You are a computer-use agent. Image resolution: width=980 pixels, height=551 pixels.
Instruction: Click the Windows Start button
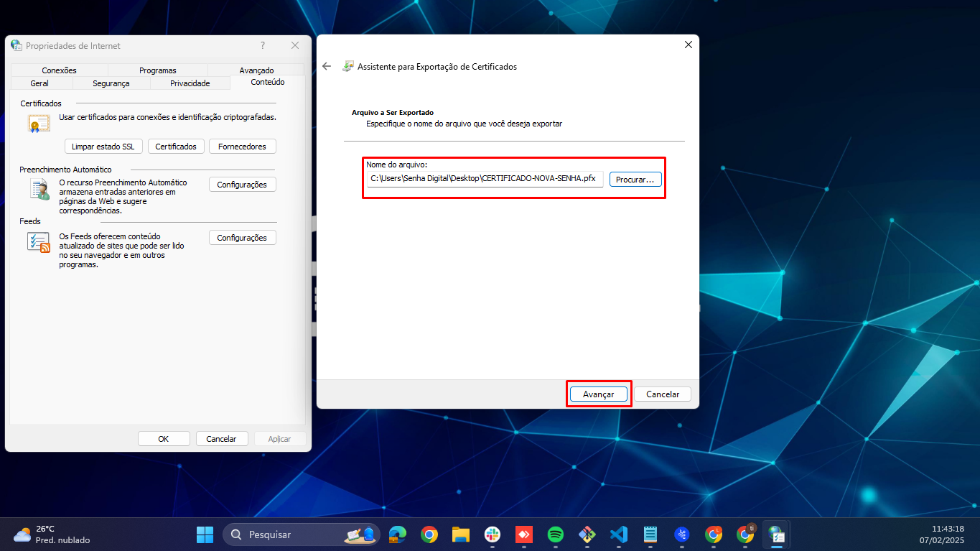tap(205, 534)
